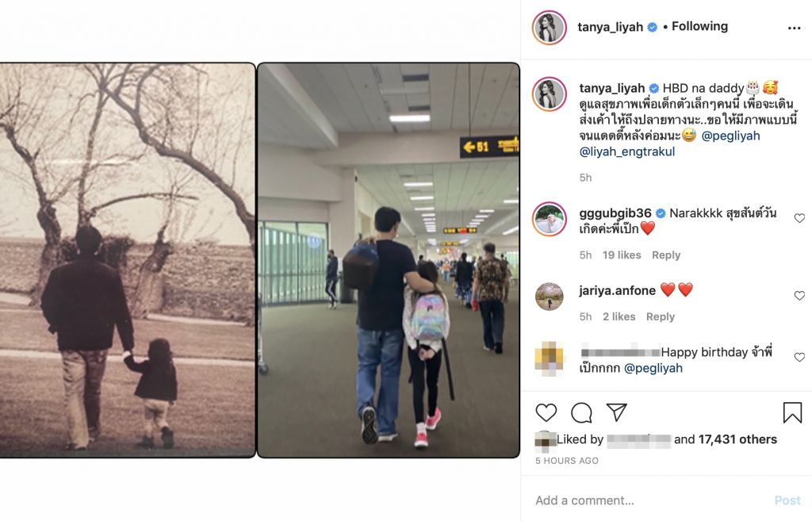Viewport: 812px width, 521px height.
Task: Open tanya_liyah profile picture in the header
Action: pos(549,28)
